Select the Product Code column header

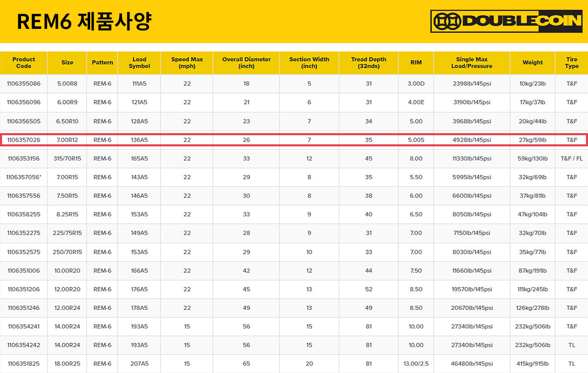pyautogui.click(x=24, y=63)
